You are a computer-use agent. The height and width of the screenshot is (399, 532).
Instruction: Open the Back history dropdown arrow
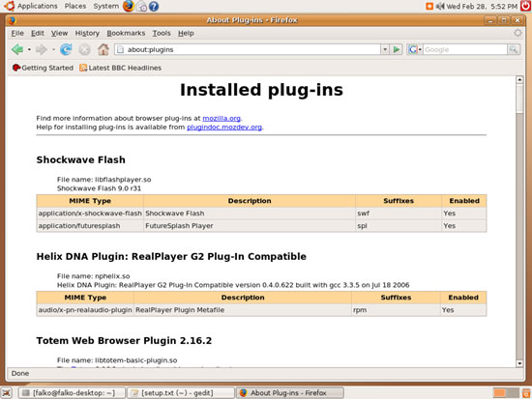click(x=29, y=50)
